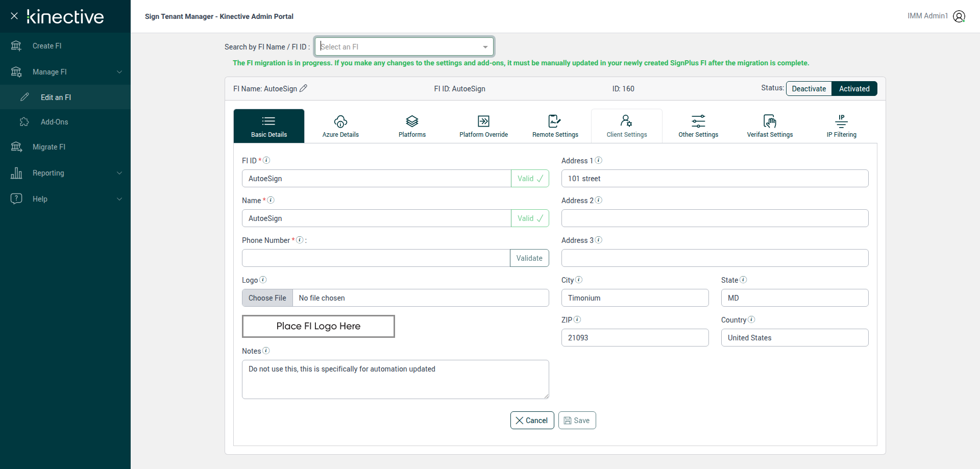This screenshot has height=469, width=980.
Task: Switch to the Basic Details tab
Action: coord(269,126)
